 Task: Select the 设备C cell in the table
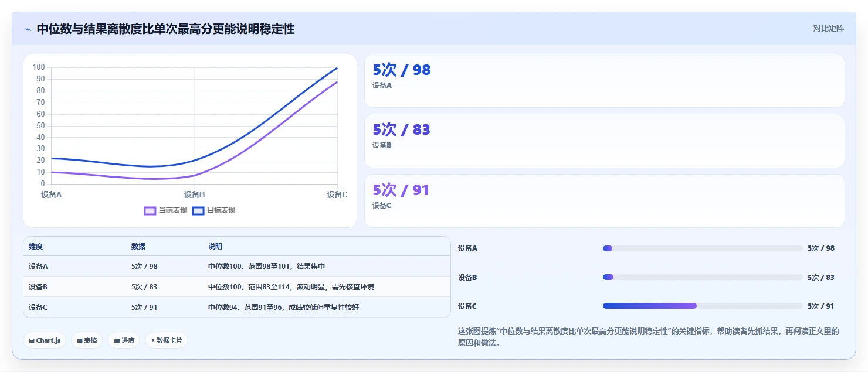click(38, 308)
